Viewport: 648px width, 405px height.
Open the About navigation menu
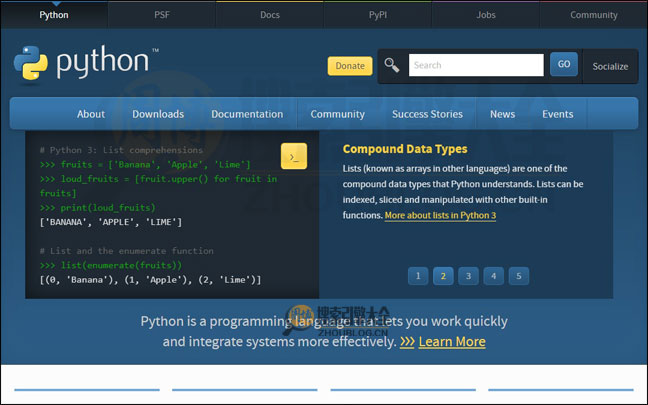tap(91, 114)
